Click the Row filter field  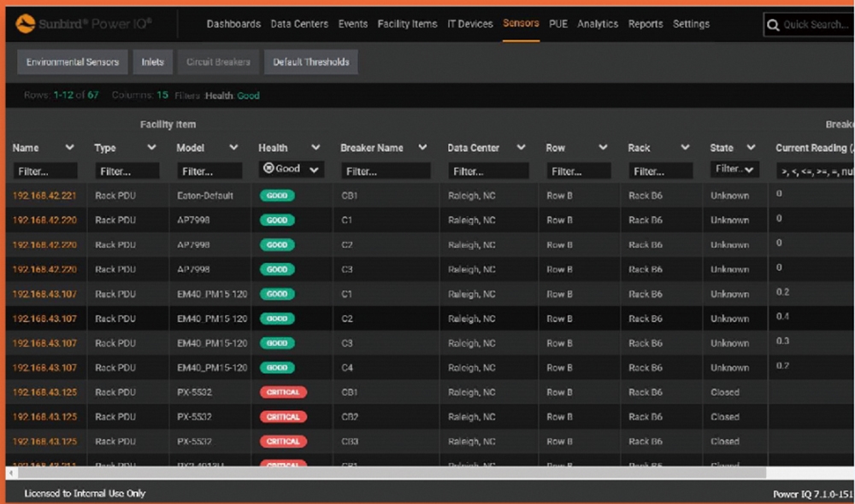click(578, 171)
